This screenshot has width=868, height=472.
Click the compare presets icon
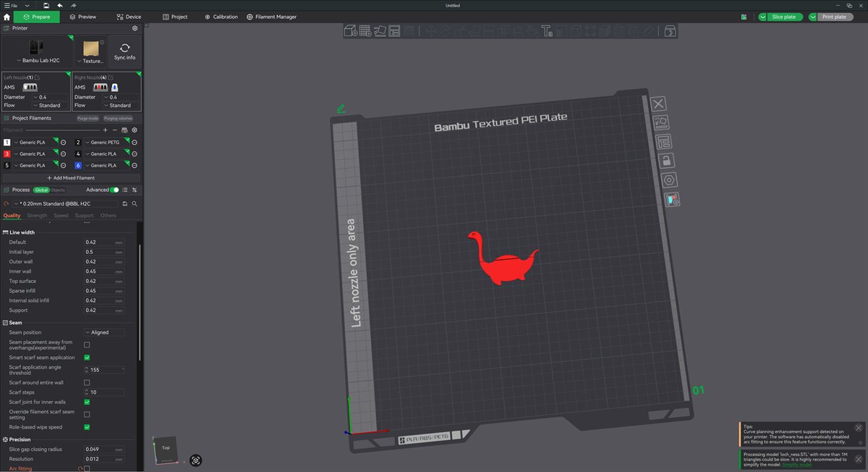pyautogui.click(x=135, y=190)
